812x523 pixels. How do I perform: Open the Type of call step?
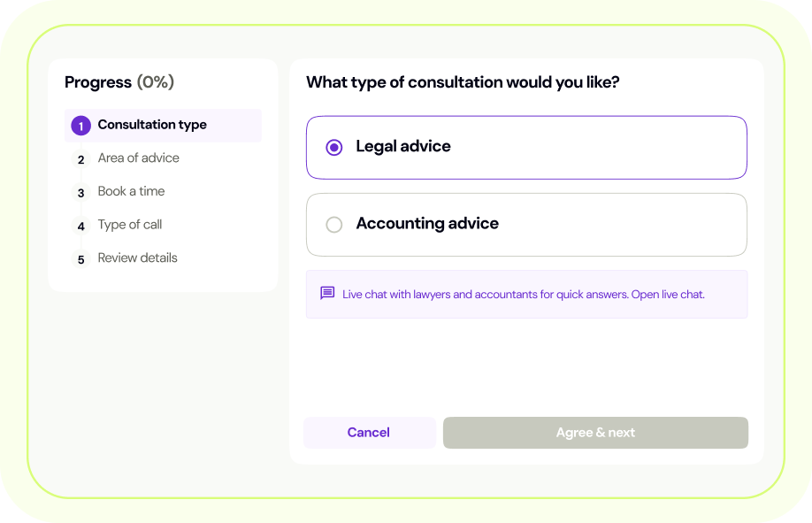pyautogui.click(x=130, y=226)
